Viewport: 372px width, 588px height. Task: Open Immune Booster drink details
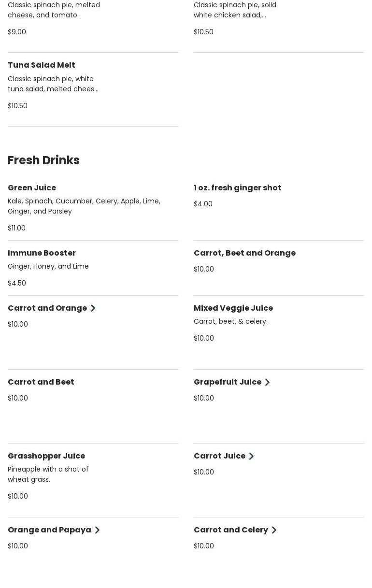coord(42,253)
